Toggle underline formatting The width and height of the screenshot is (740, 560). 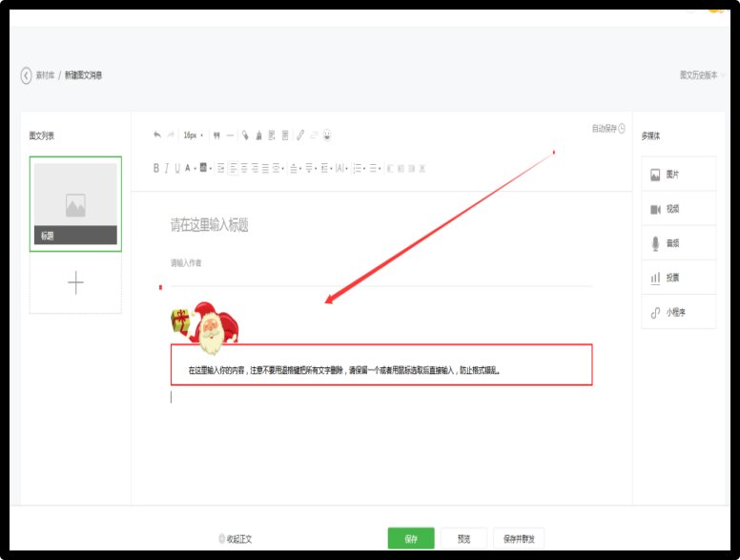tap(177, 168)
